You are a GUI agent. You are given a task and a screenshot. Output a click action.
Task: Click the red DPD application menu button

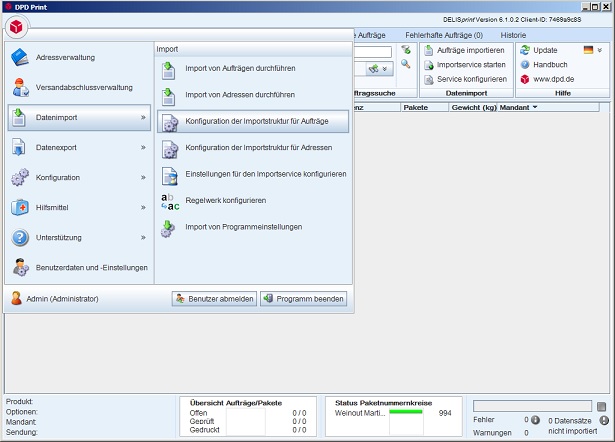point(18,27)
